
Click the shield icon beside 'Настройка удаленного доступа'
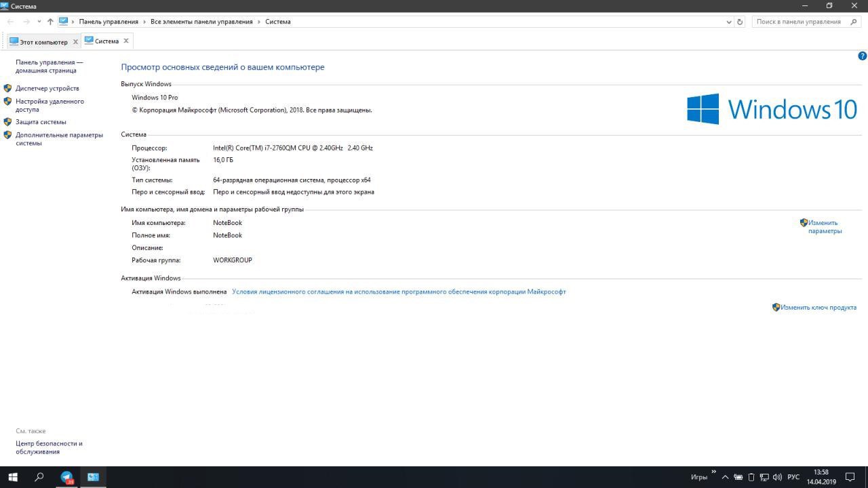coord(8,102)
